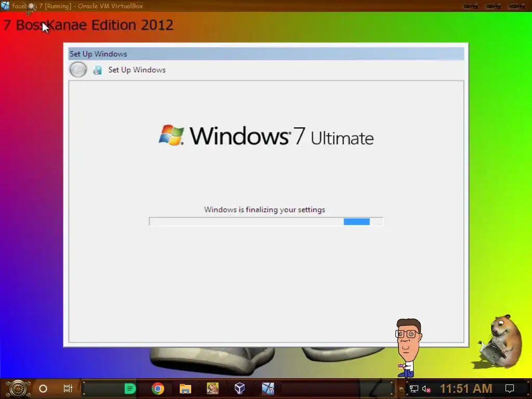Click the Set Up Windows wizard icon
Screen dimensions: 532x399
[97, 70]
